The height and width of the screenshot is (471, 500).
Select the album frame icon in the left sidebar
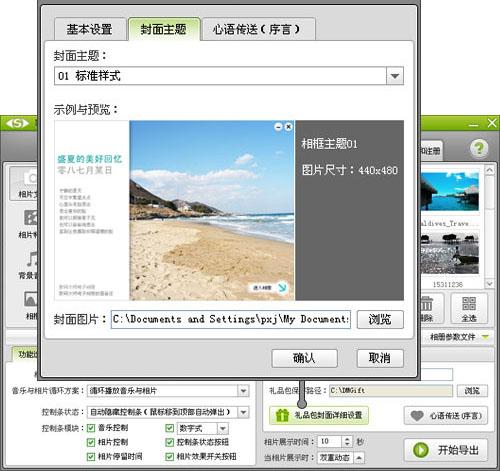31,299
